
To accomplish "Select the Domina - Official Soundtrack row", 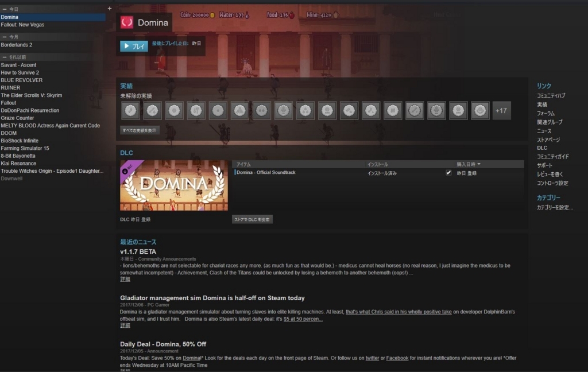I will pos(378,173).
